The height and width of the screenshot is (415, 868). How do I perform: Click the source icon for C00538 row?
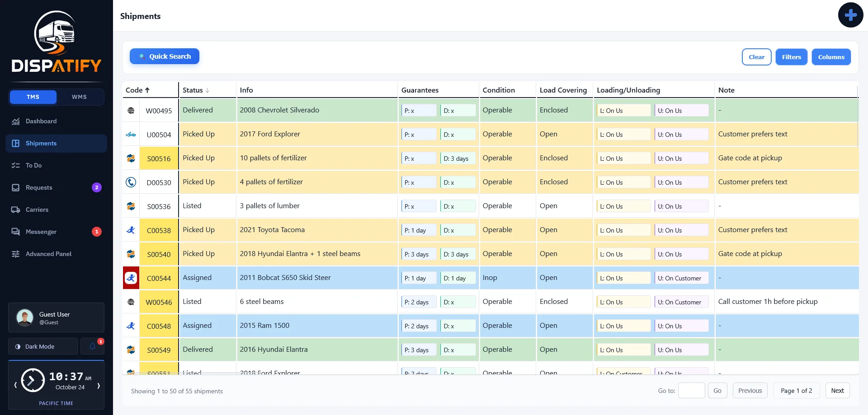[x=131, y=230]
